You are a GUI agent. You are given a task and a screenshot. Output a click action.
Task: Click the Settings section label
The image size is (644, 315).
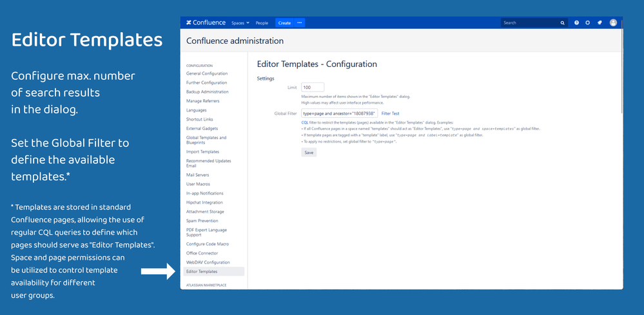266,79
